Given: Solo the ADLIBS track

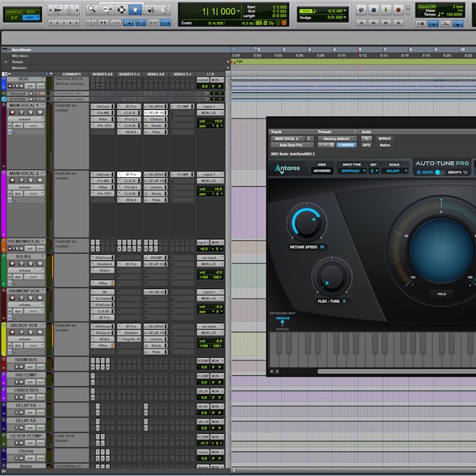Looking at the screenshot, I should point(31,263).
